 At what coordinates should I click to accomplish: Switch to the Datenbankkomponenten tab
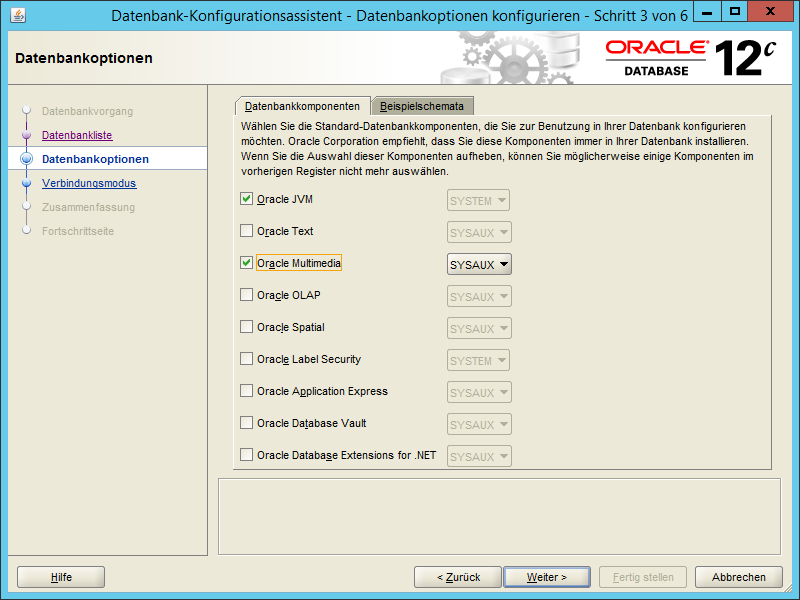pos(303,106)
